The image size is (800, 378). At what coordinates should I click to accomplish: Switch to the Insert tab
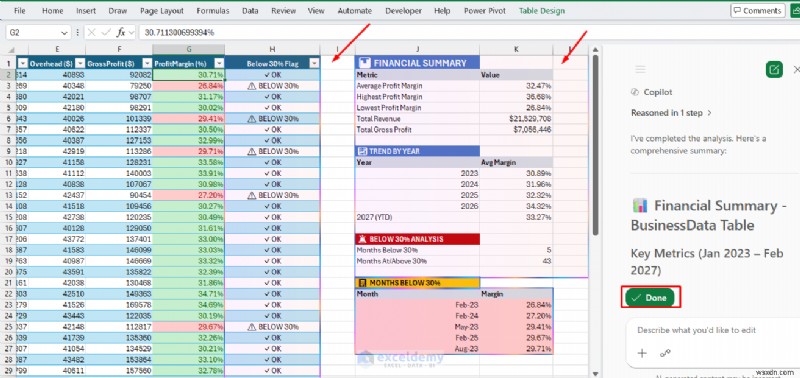tap(86, 11)
